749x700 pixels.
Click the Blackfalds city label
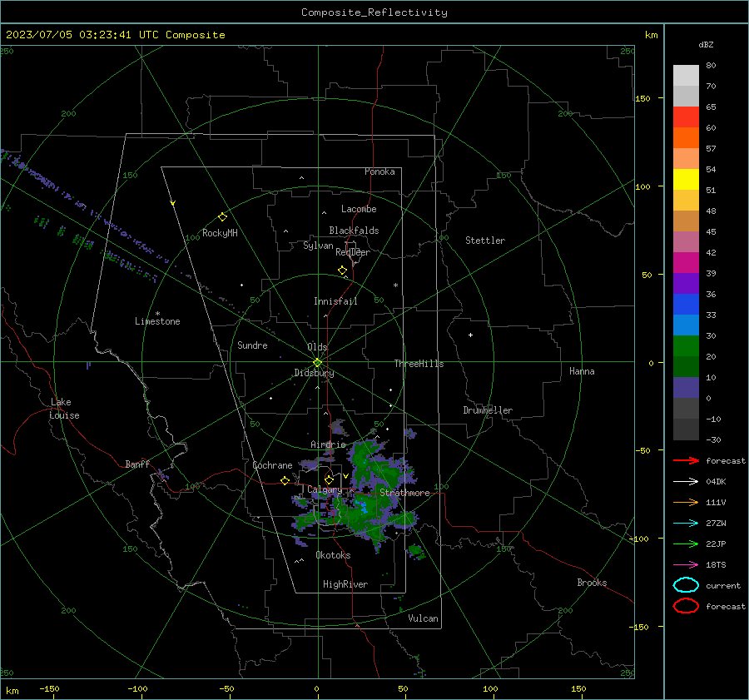[x=354, y=231]
